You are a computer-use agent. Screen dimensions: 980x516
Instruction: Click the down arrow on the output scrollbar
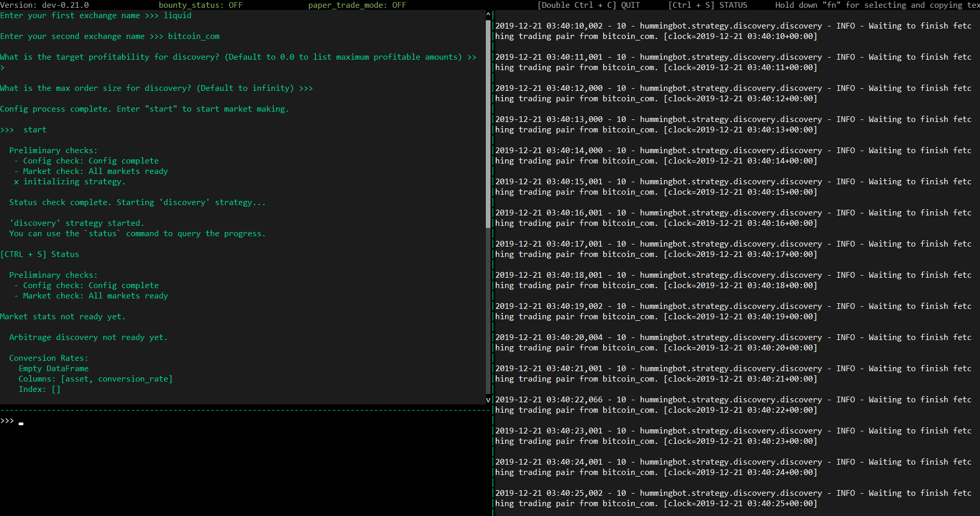tap(487, 400)
